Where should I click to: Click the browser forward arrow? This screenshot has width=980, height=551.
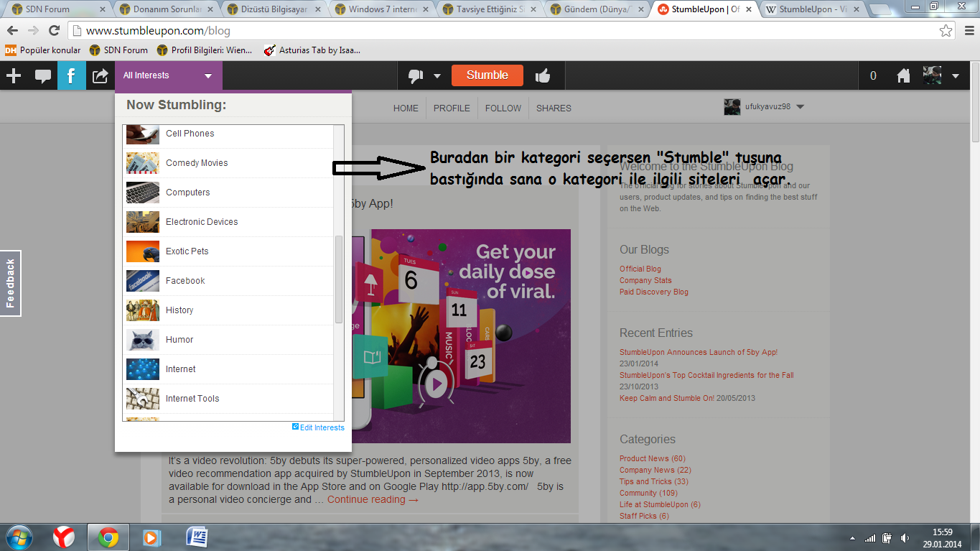pyautogui.click(x=33, y=31)
